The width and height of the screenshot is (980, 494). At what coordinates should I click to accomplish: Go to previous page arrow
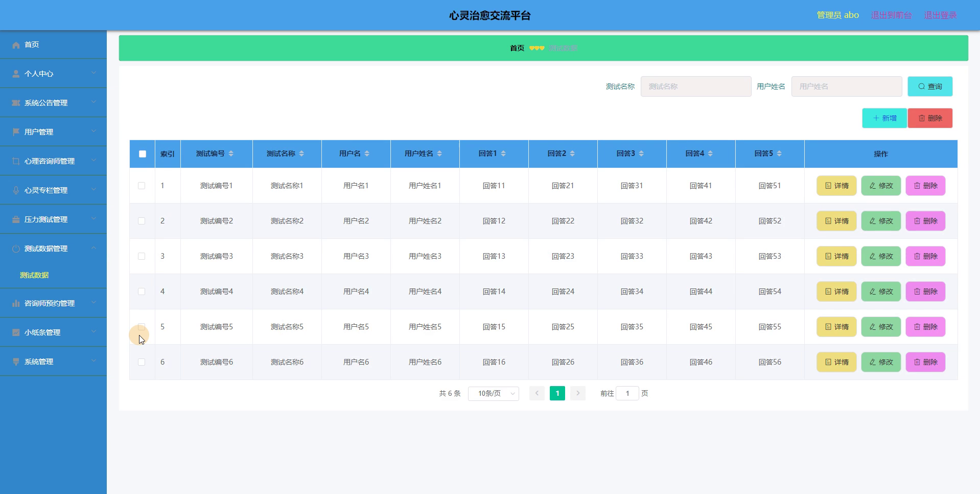point(536,393)
